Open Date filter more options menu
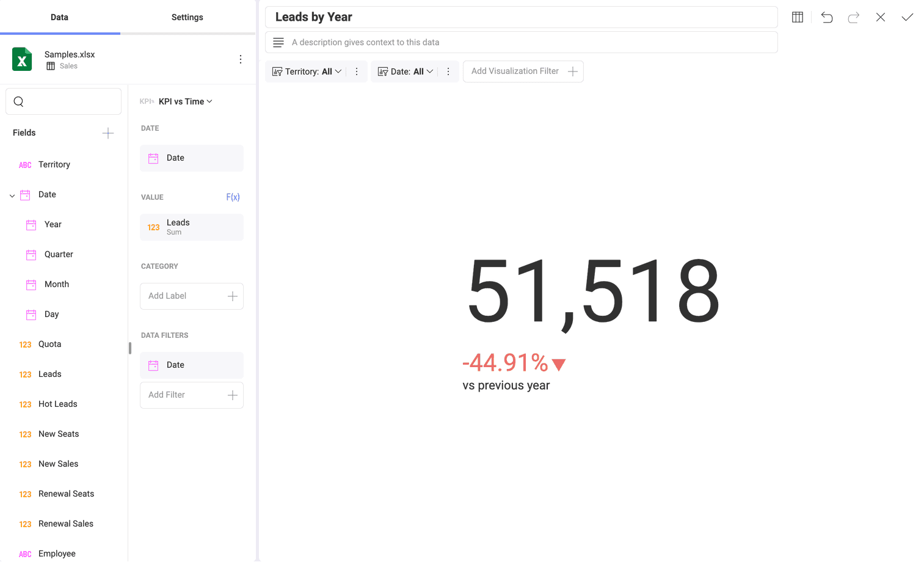Viewport: 924px width, 573px height. click(448, 71)
